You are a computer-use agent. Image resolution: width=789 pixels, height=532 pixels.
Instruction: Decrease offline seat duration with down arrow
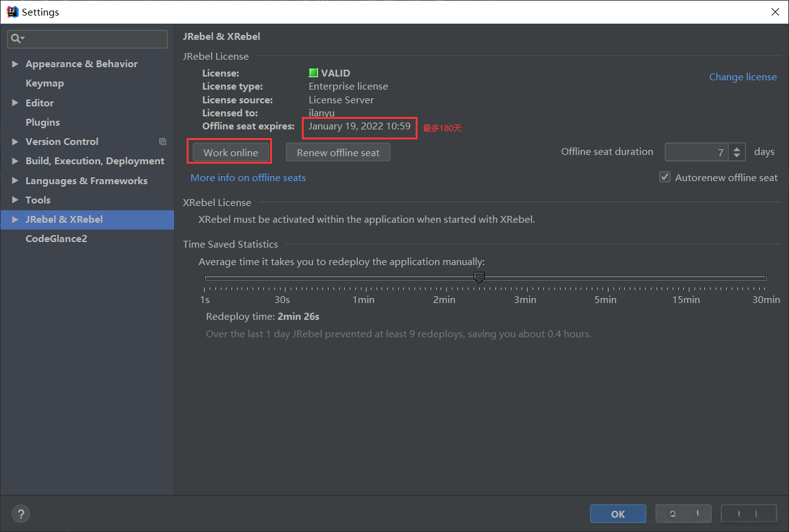737,156
